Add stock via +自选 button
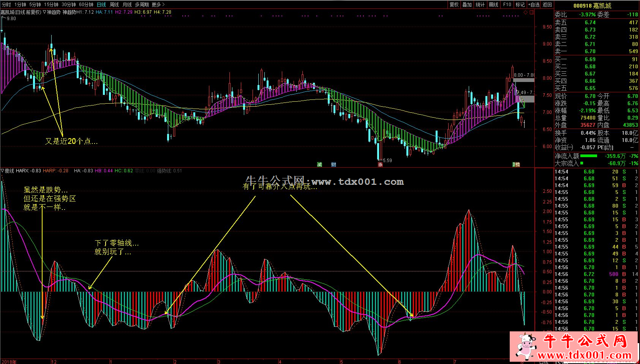Screen dimensions: 640x364 point(534,5)
